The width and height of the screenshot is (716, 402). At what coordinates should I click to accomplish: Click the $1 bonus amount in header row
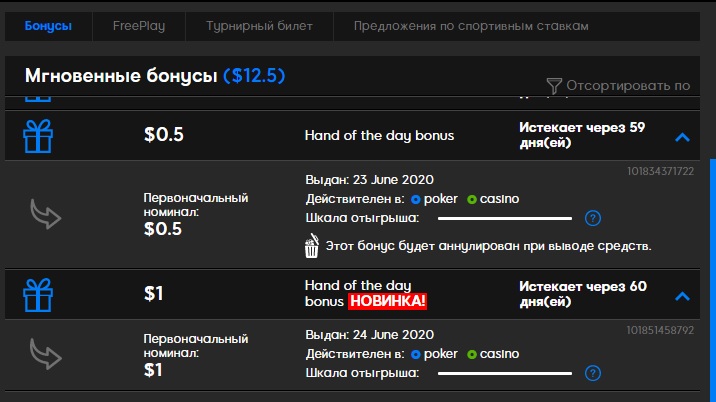153,293
